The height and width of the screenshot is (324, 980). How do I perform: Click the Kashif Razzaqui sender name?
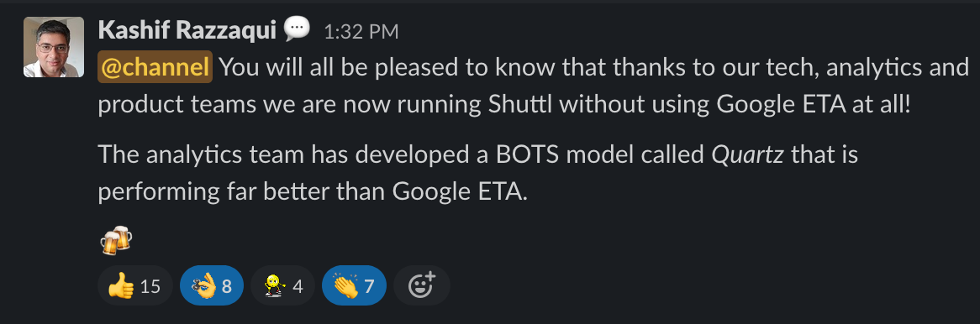pyautogui.click(x=187, y=30)
